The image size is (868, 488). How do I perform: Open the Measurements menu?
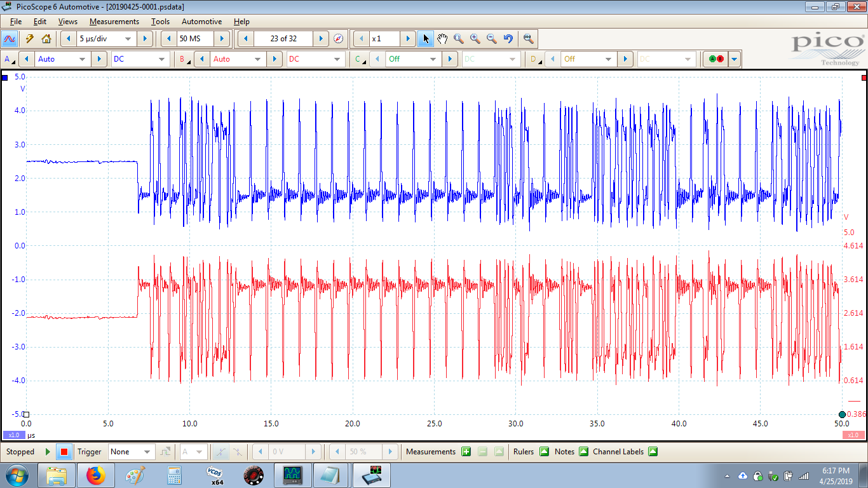pyautogui.click(x=114, y=22)
